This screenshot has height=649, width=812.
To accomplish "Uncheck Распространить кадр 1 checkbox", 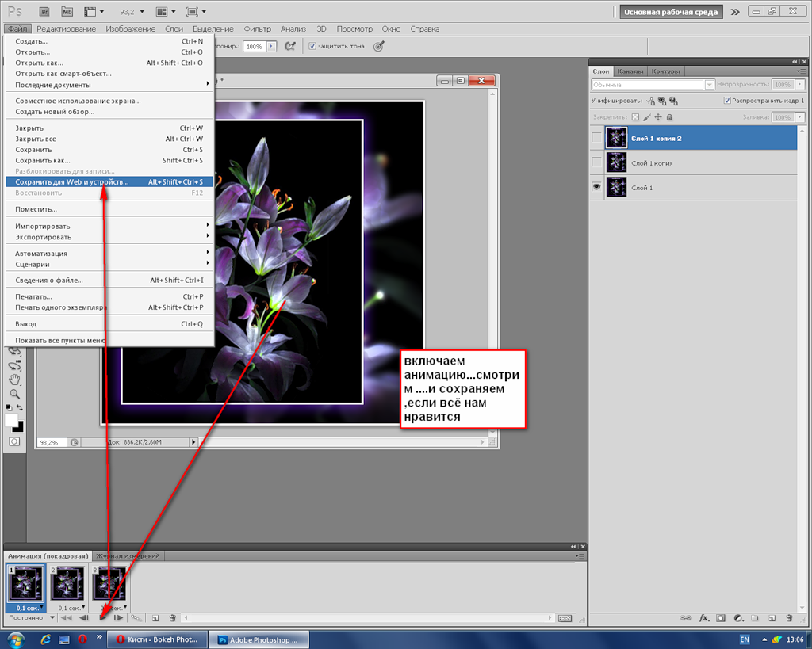I will (x=727, y=101).
